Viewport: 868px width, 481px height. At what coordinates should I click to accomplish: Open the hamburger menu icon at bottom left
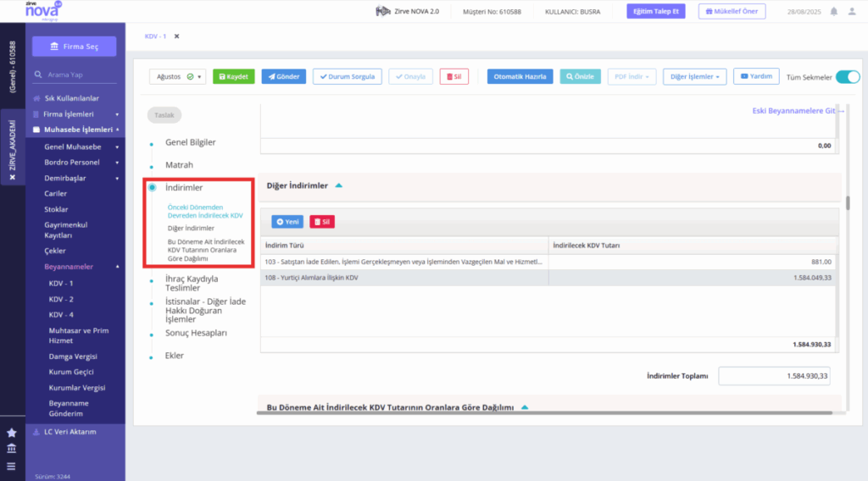coord(12,466)
